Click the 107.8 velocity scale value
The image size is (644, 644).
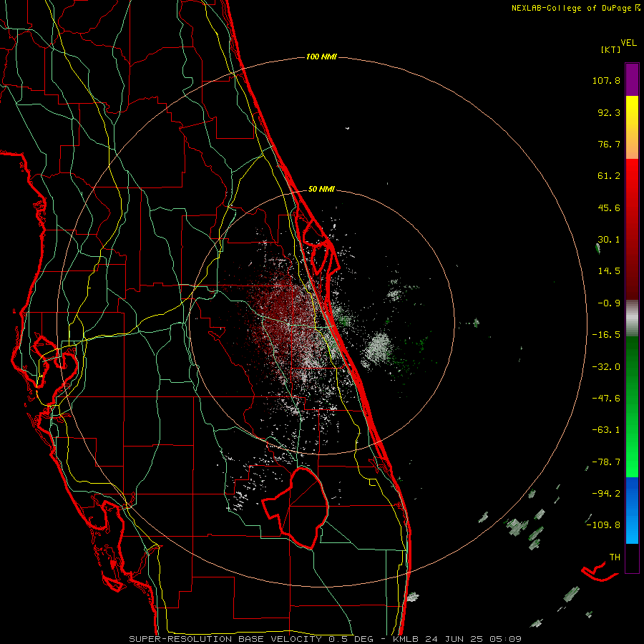[x=606, y=80]
